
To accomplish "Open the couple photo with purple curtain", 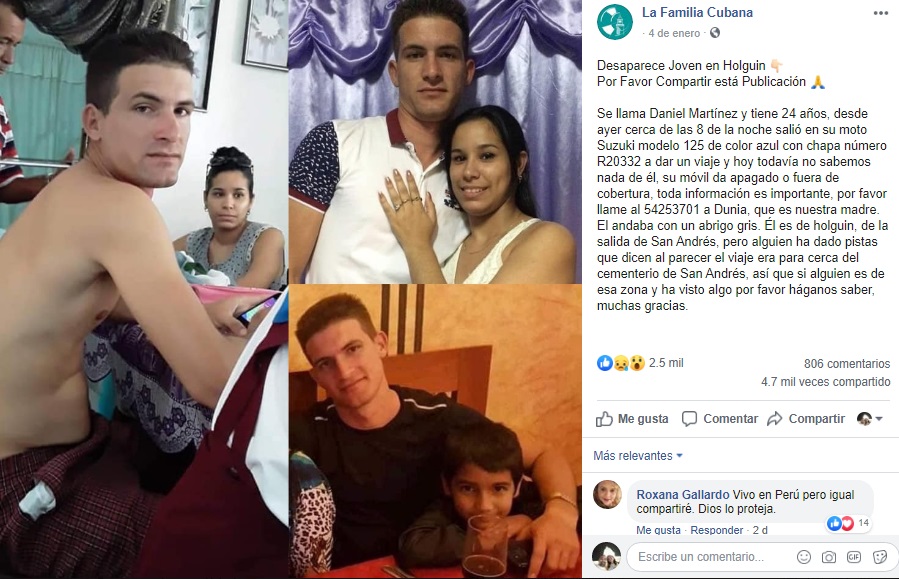I will click(435, 142).
